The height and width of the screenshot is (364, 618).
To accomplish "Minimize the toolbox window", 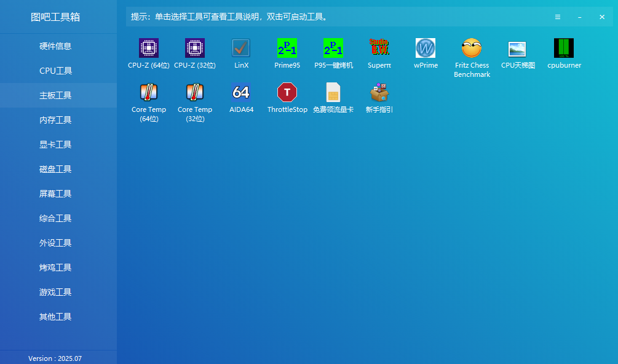I will tap(580, 17).
